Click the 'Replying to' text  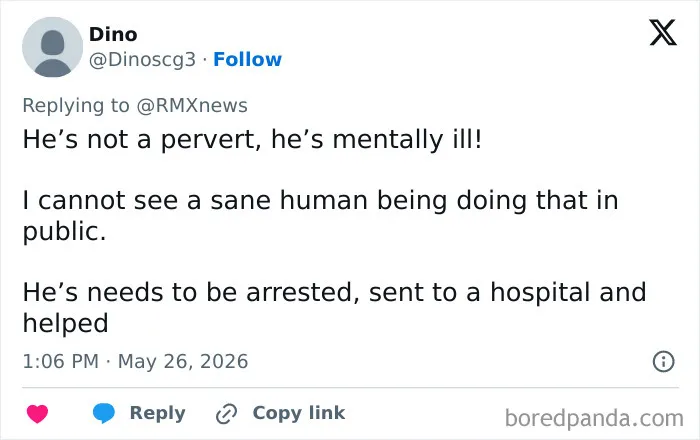(76, 106)
